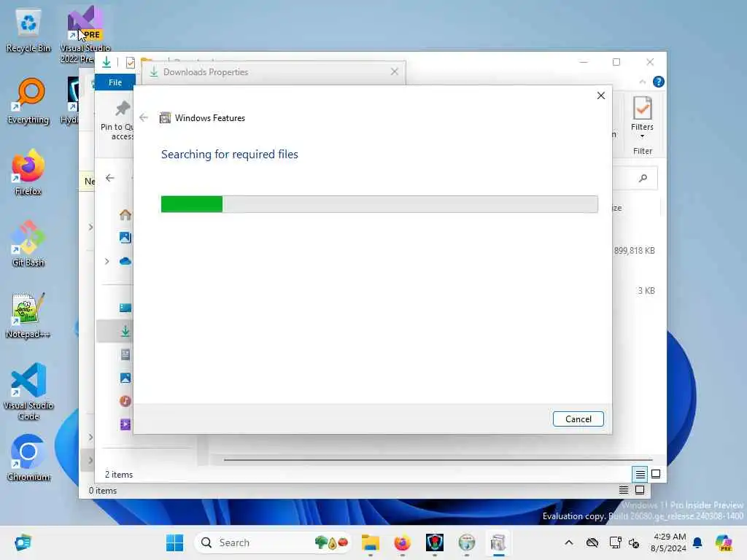Select Pictures icon in Explorer sidebar
747x560 pixels.
[x=125, y=378]
